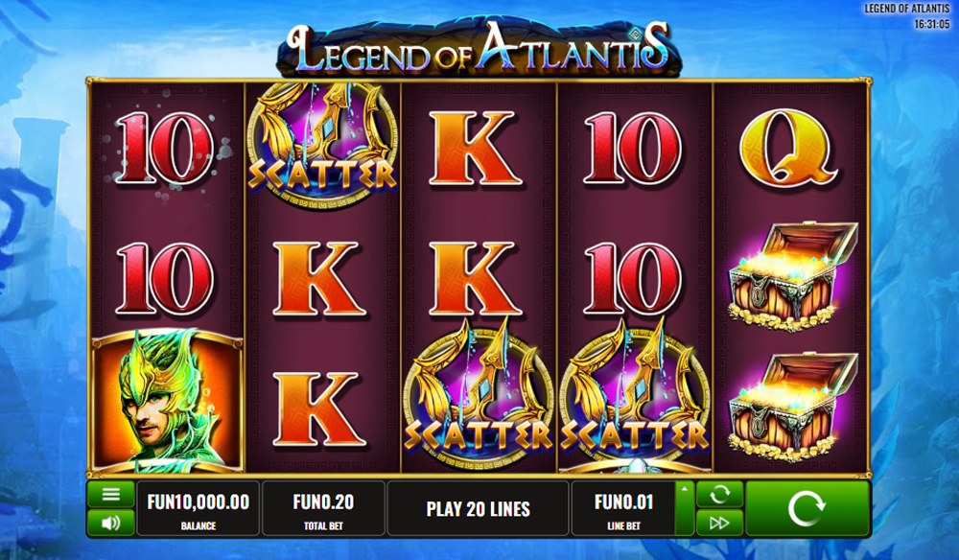Open the Play 20 Lines panel
This screenshot has width=959, height=560.
tap(478, 508)
